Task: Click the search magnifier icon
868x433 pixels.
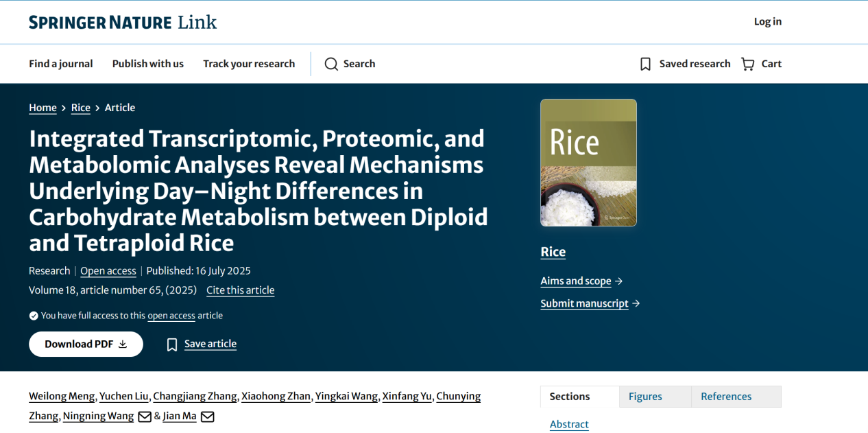Action: tap(331, 64)
